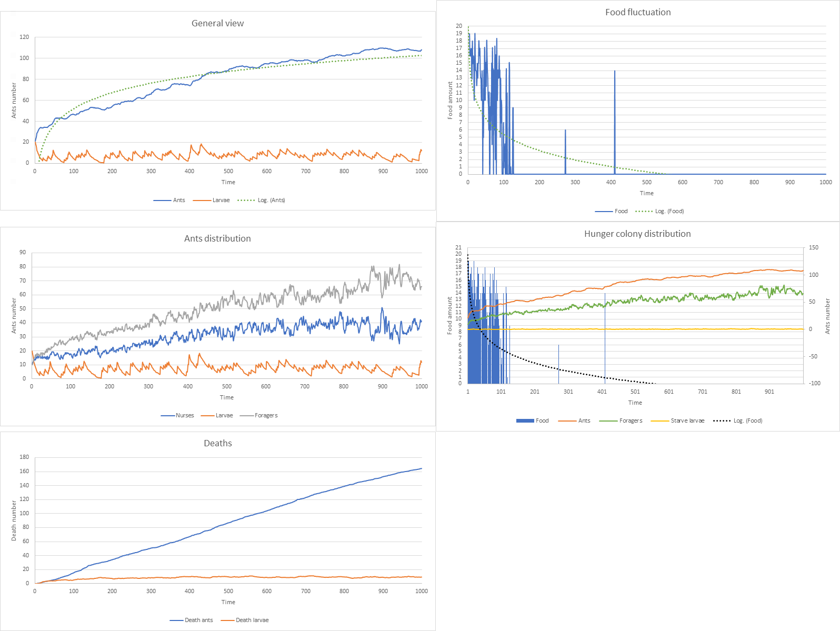Select the 'General view' chart title
Viewport: 840px width, 631px height.
[217, 23]
